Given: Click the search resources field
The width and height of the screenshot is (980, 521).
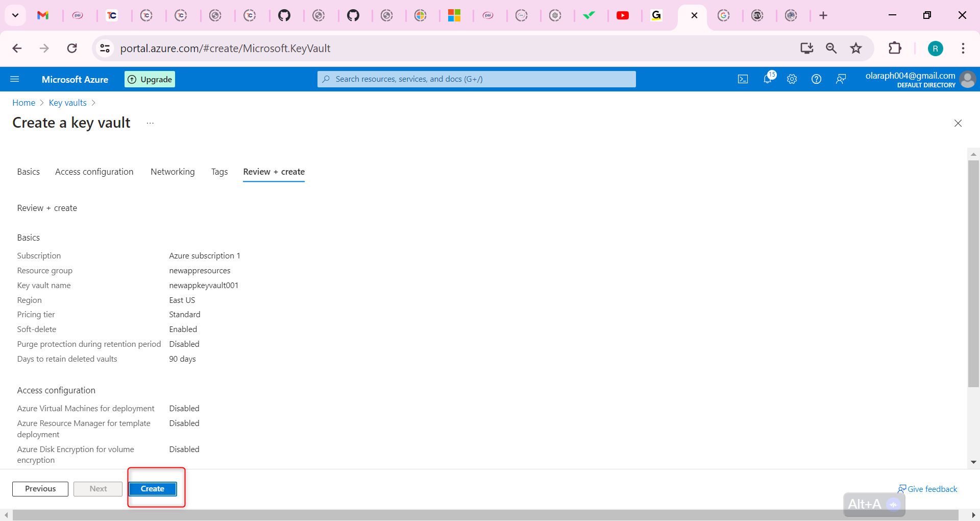Looking at the screenshot, I should click(x=476, y=79).
